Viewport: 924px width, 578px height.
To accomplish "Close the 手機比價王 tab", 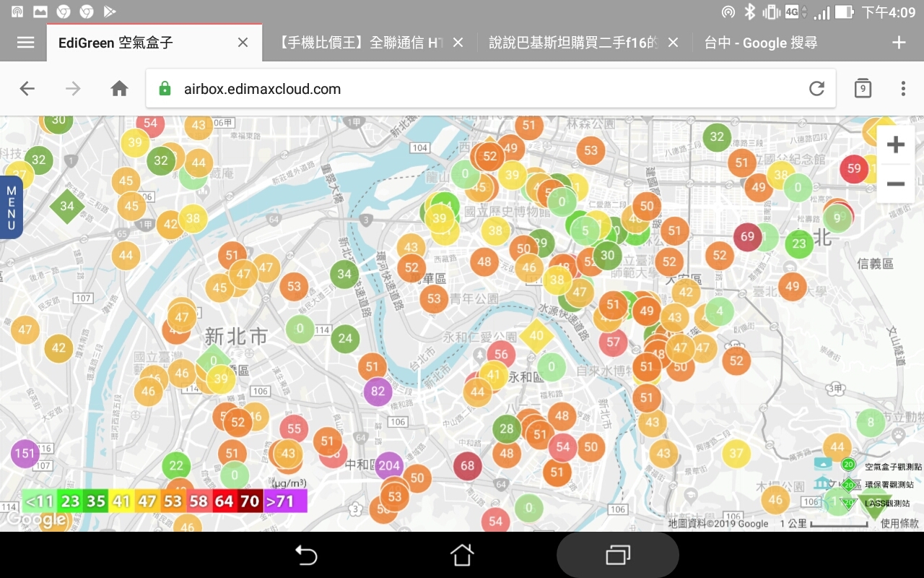I will point(458,43).
